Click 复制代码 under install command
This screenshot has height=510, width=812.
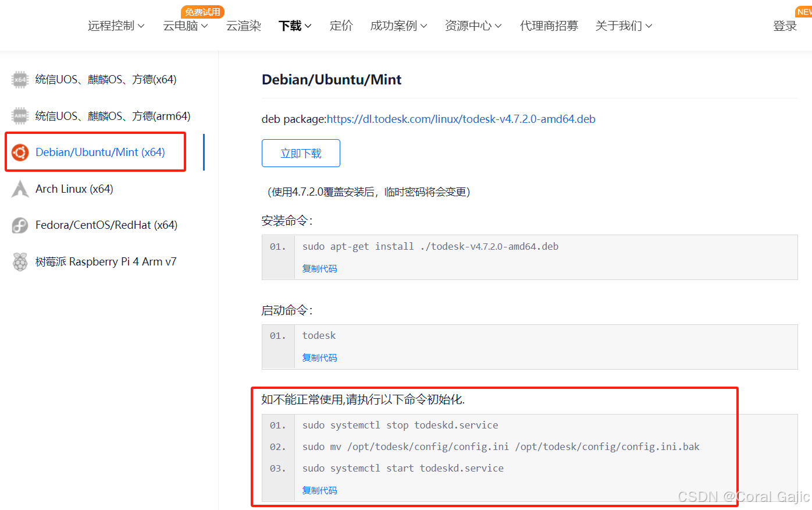click(x=319, y=268)
